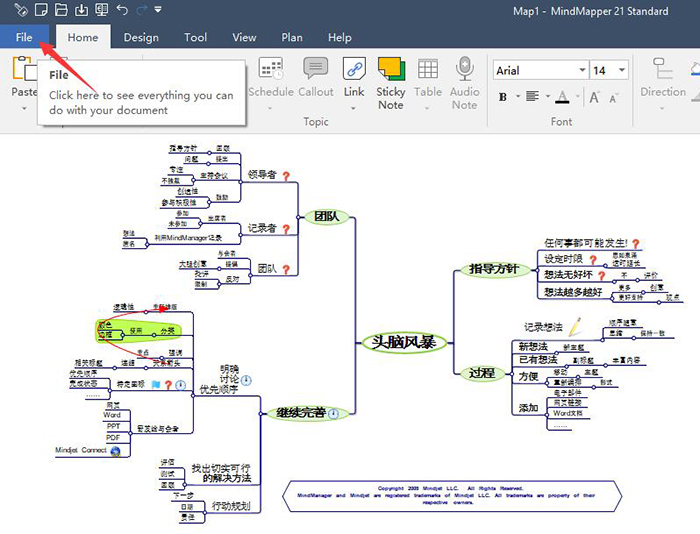Click the clock icon beside 明确讨论优先顺序
Viewport: 700px width, 534px height.
click(246, 380)
